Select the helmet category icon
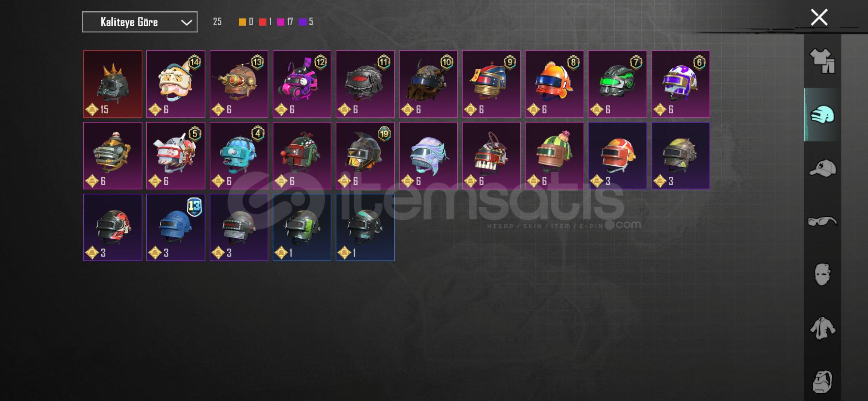The image size is (868, 401). click(x=822, y=115)
